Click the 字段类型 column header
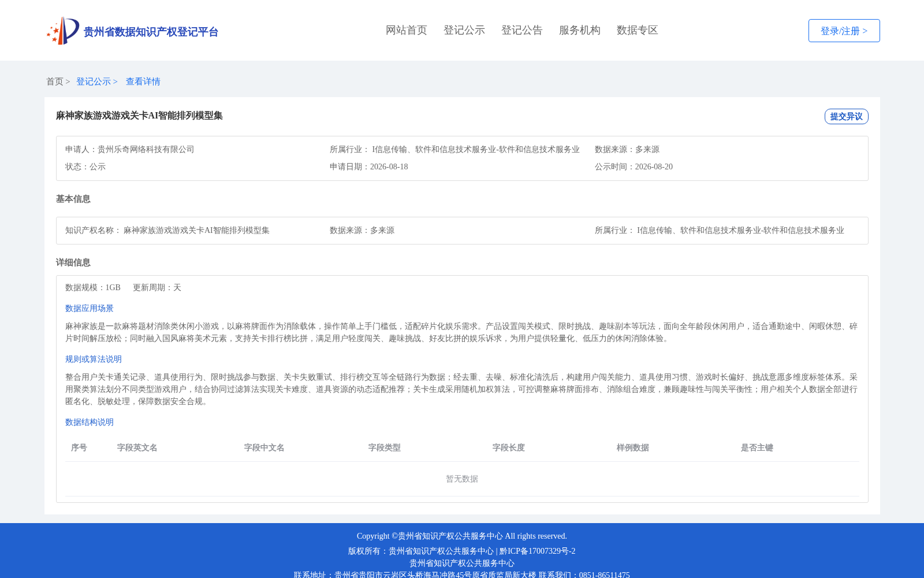924x578 pixels. [x=385, y=447]
